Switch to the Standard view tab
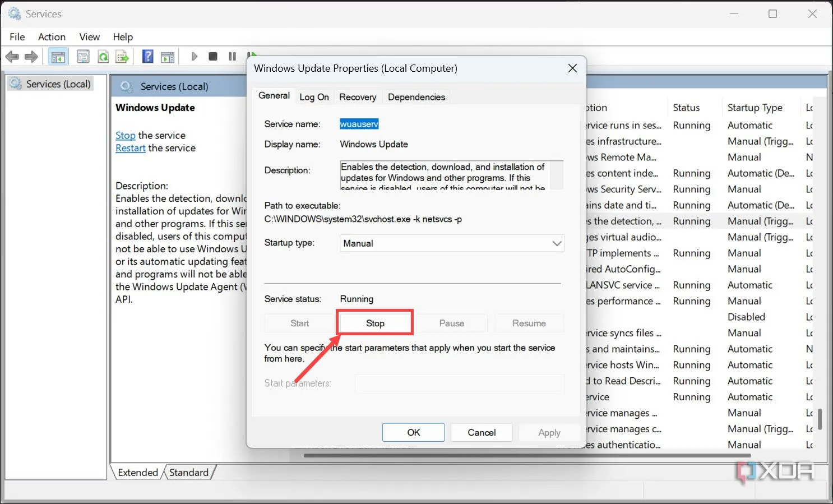The height and width of the screenshot is (504, 833). pos(189,472)
